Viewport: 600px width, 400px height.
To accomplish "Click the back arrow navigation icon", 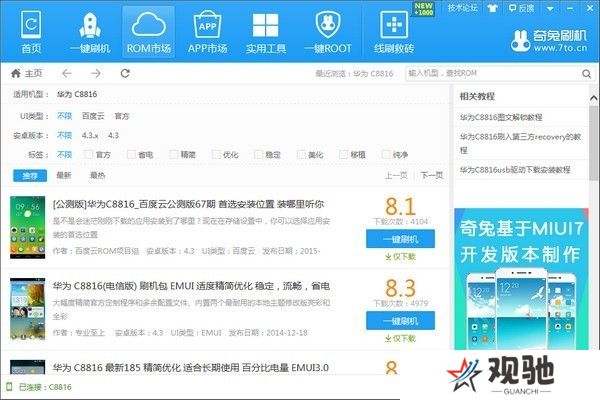I will coord(67,73).
